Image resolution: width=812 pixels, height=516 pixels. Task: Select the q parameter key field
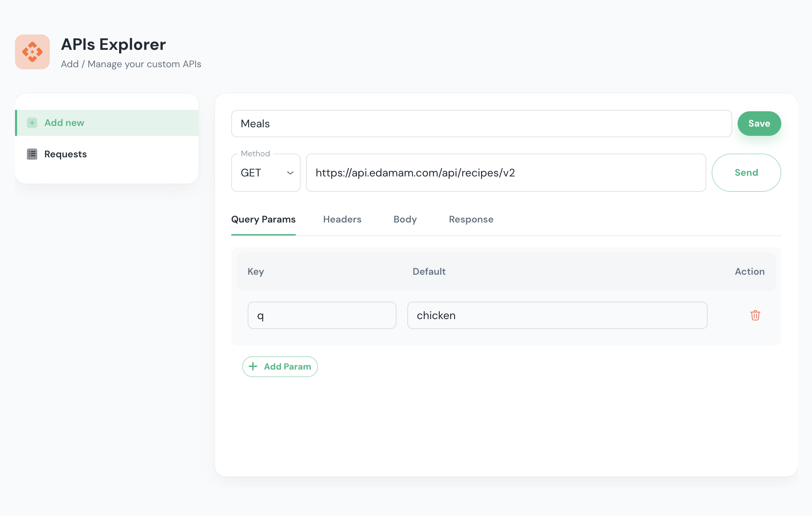coord(321,315)
